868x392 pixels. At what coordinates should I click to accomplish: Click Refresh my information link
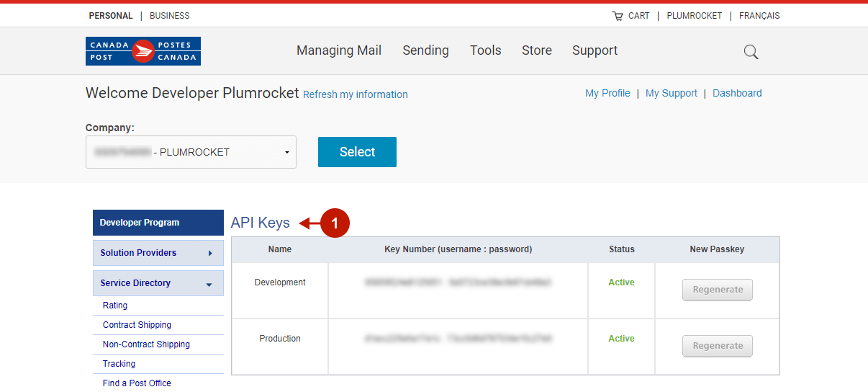tap(356, 94)
